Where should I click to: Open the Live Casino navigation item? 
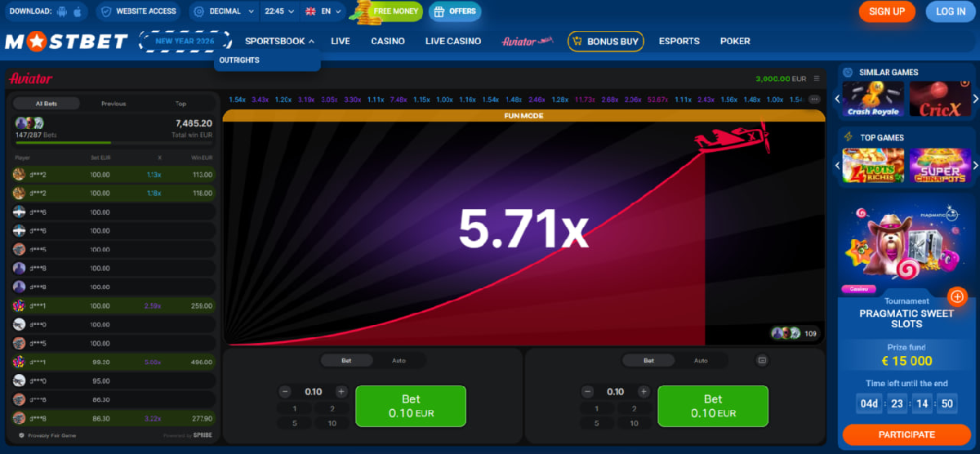coord(453,41)
